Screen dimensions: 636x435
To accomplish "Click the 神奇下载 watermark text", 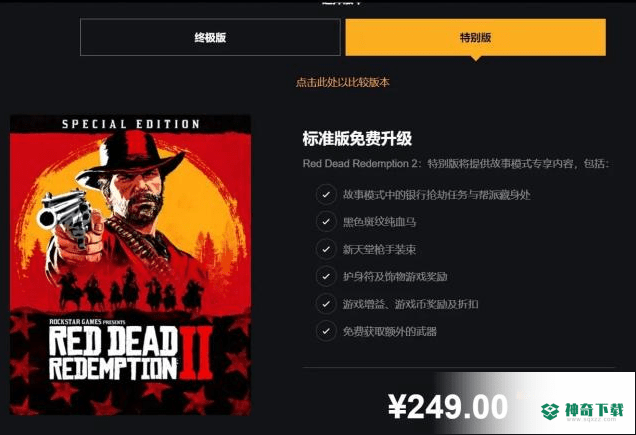I will (x=594, y=410).
